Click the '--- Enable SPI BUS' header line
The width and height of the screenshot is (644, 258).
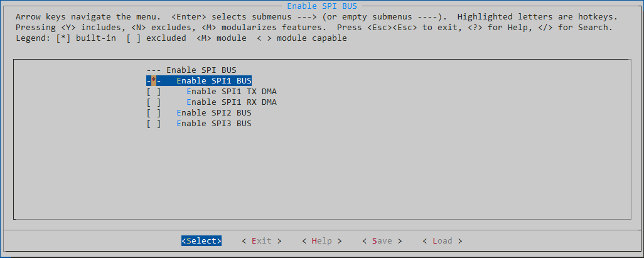191,70
